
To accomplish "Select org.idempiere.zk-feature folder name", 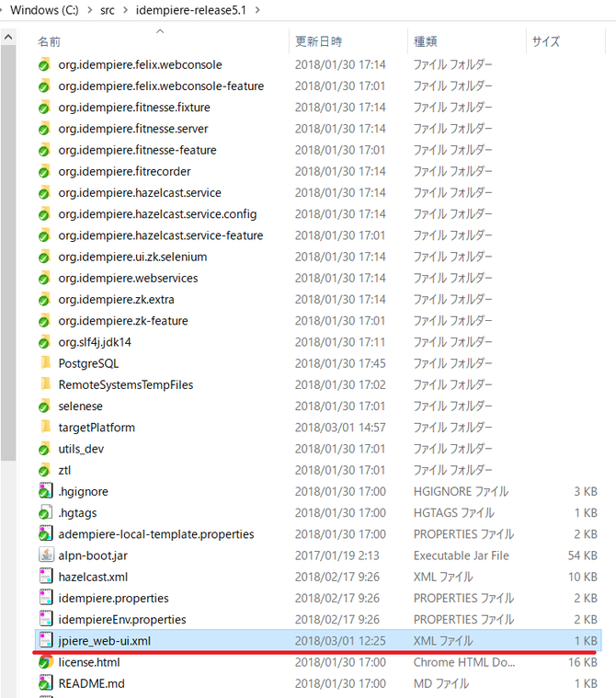I will (x=123, y=321).
